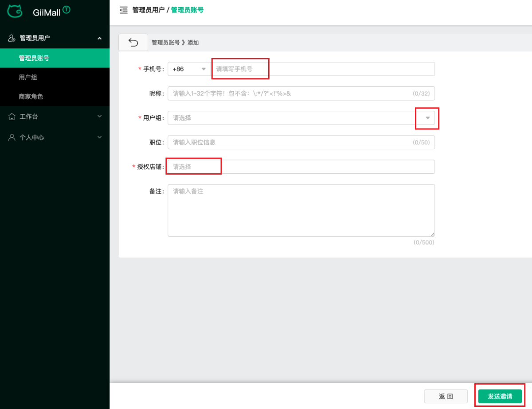Open the 用户组 select dropdown arrow
The width and height of the screenshot is (532, 409).
[x=427, y=118]
